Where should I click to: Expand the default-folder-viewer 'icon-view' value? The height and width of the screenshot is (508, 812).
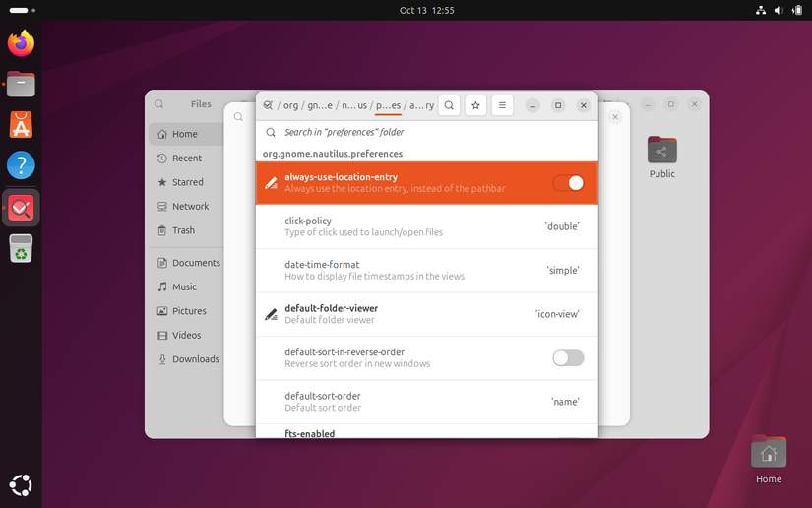click(557, 314)
